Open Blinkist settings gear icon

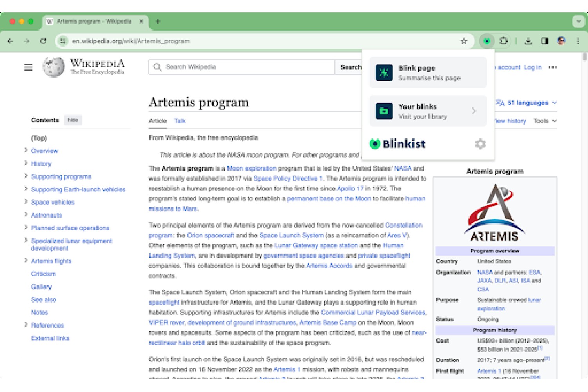[480, 144]
